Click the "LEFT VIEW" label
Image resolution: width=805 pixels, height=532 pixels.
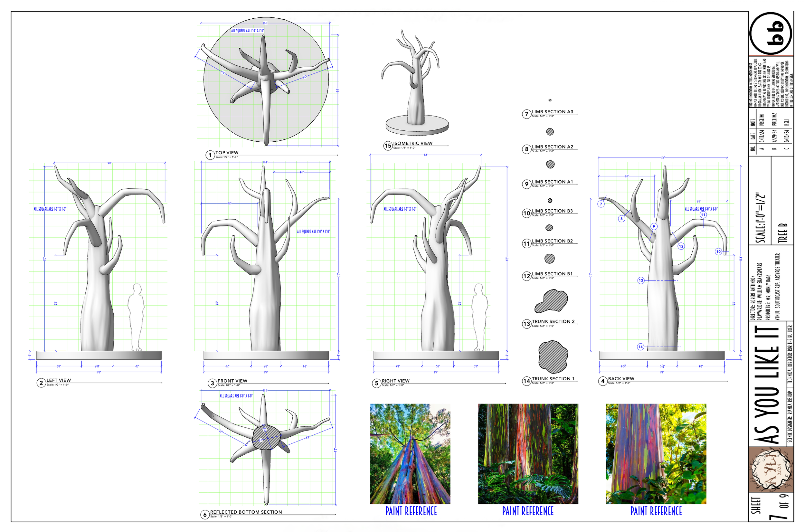(x=59, y=380)
